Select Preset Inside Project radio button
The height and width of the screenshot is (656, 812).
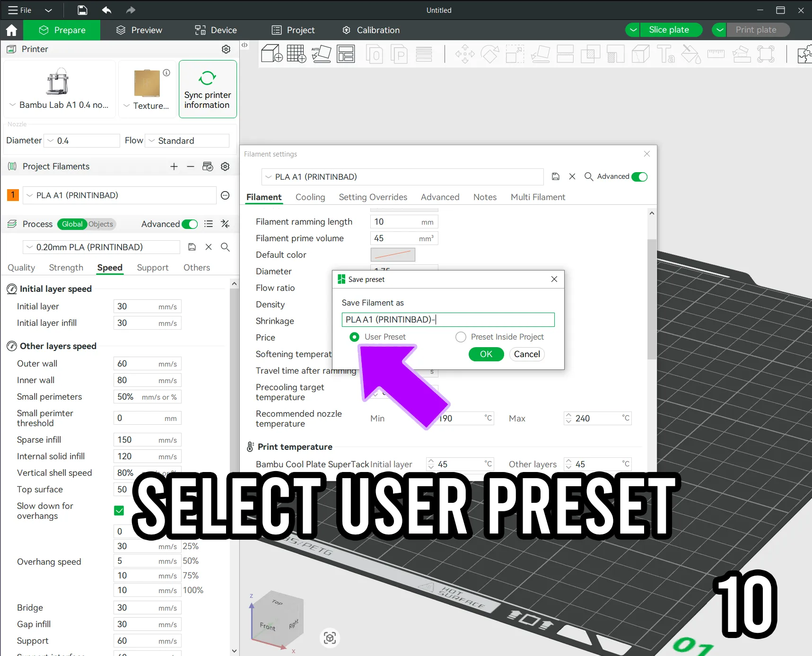[461, 337]
